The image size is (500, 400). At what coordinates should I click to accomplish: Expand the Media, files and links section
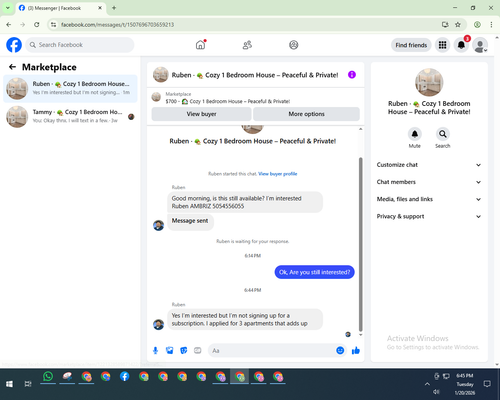click(x=429, y=199)
